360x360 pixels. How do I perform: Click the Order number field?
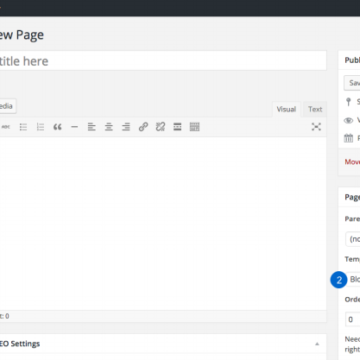(x=353, y=319)
